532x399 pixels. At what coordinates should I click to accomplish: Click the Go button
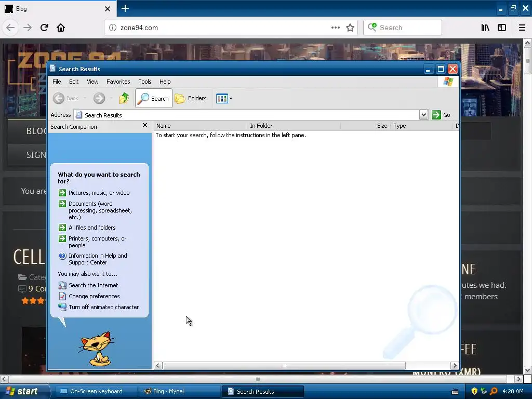441,115
